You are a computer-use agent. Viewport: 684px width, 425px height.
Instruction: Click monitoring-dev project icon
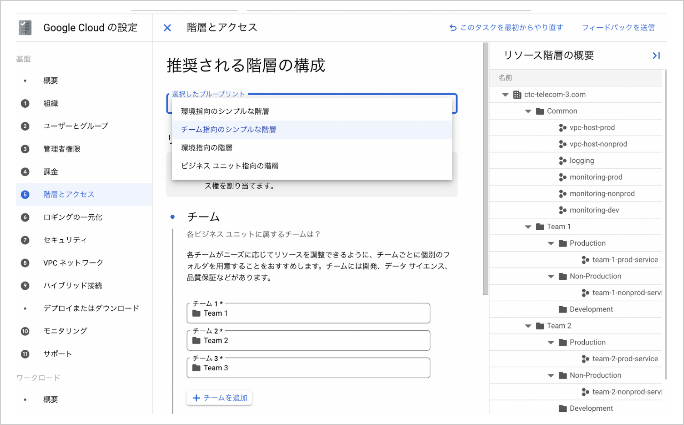(563, 210)
